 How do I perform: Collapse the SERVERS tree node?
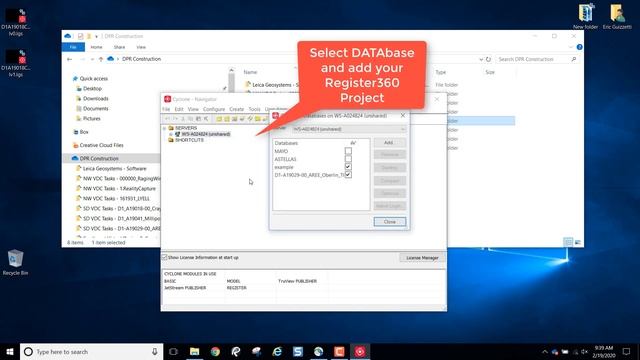click(x=164, y=128)
